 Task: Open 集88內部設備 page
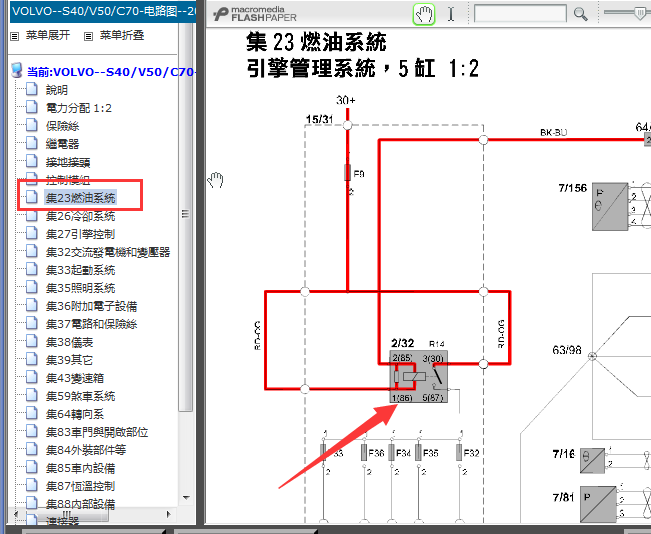click(x=81, y=504)
